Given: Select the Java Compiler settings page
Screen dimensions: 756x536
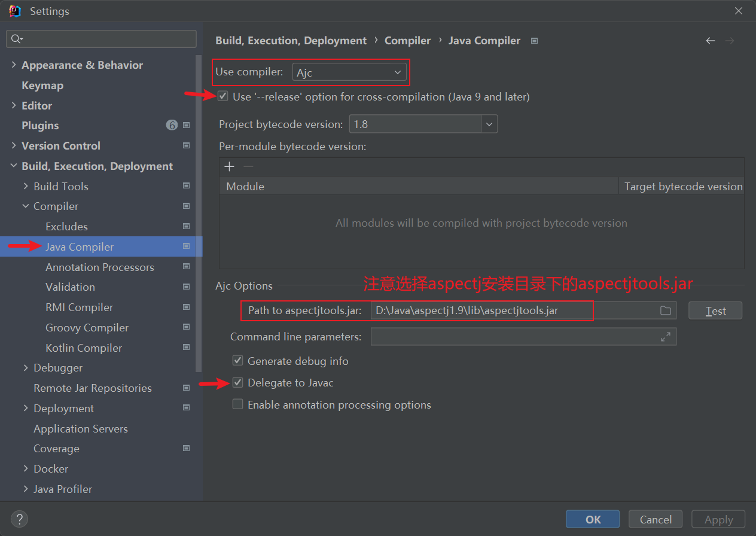Looking at the screenshot, I should 78,246.
